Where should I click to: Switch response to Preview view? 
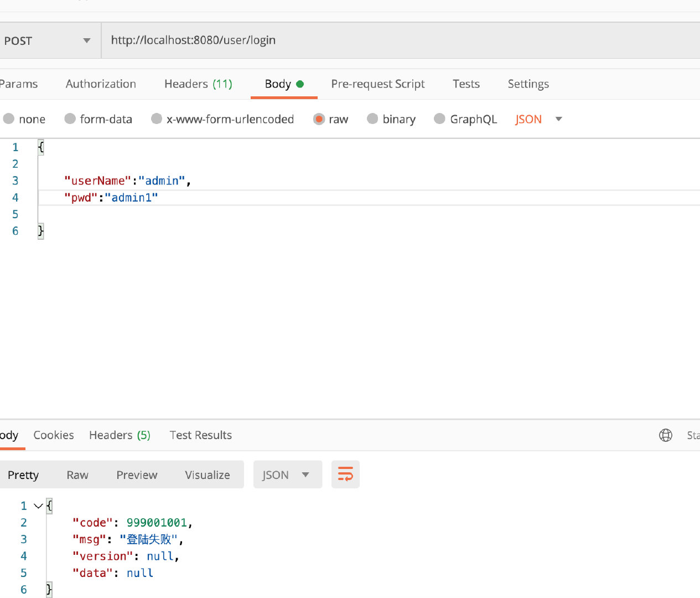[137, 475]
